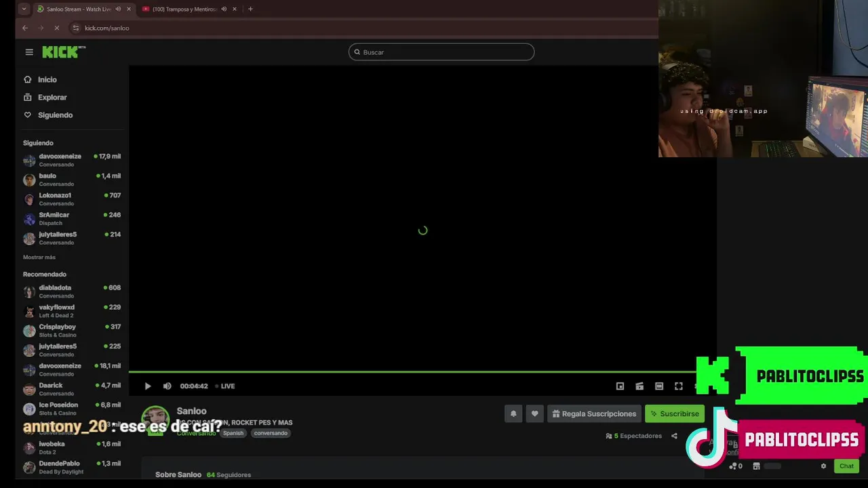868x488 pixels.
Task: Click the kick.com/sanloo address bar
Action: pyautogui.click(x=106, y=28)
